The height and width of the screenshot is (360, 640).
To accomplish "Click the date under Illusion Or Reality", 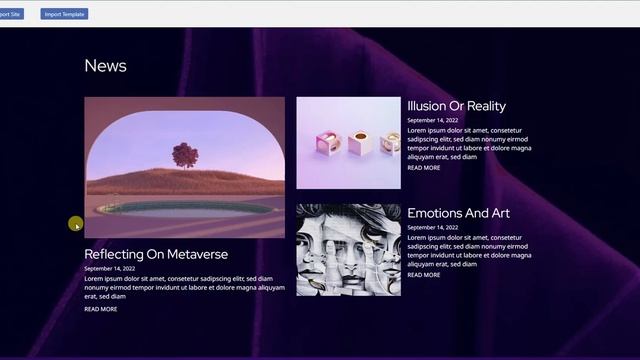I will click(x=432, y=120).
